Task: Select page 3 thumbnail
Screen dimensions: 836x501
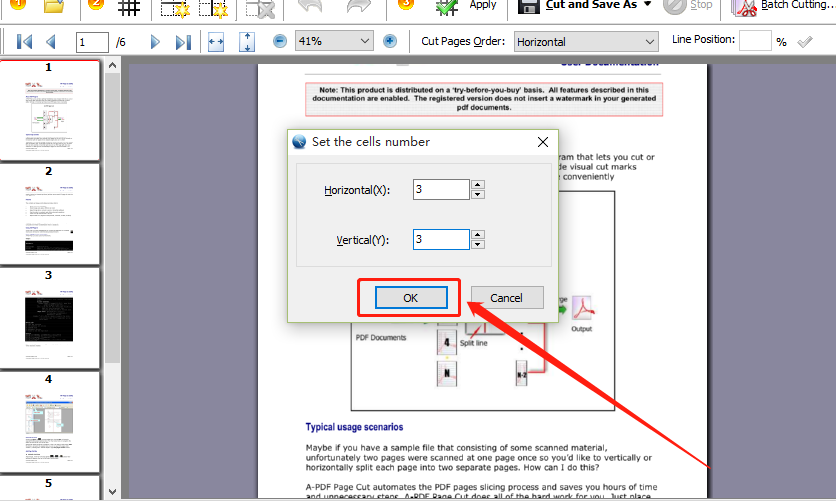Action: [x=49, y=318]
